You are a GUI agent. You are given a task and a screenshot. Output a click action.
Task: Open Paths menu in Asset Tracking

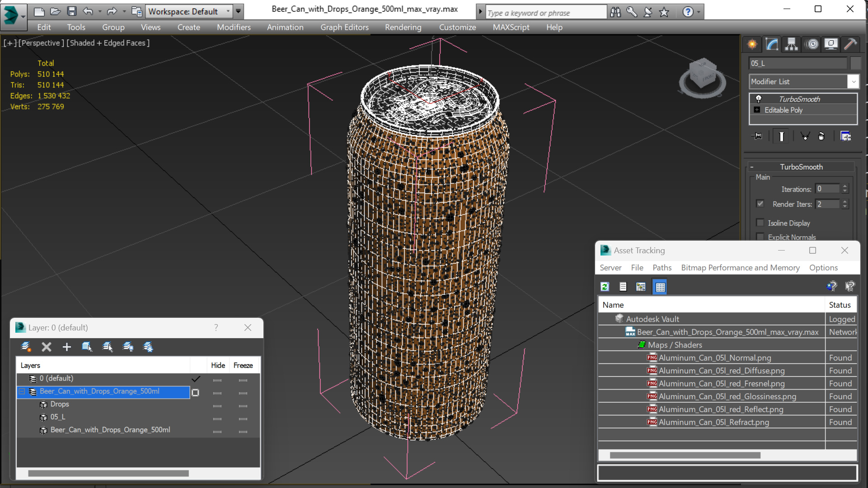pos(662,268)
